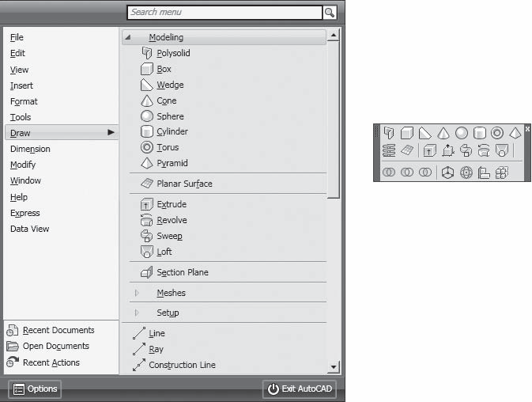Click the Options button
The height and width of the screenshot is (402, 532).
[35, 389]
